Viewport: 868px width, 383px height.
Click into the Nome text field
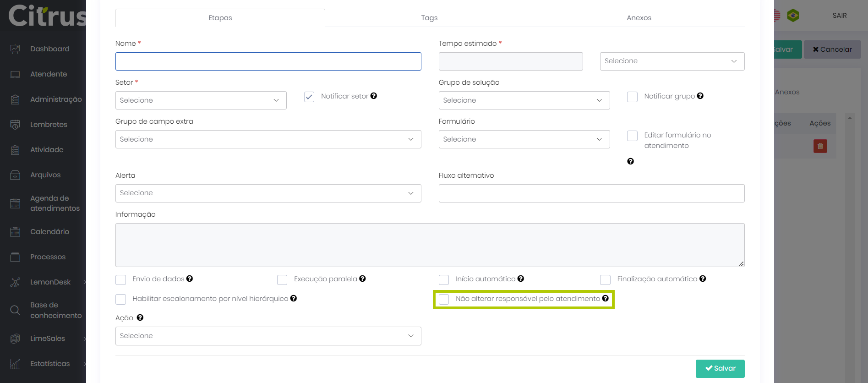point(268,61)
